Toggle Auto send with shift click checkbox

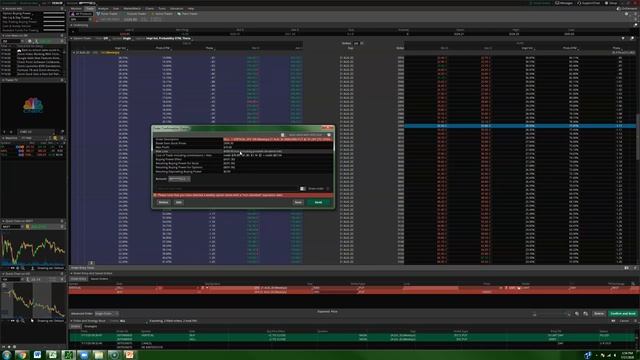point(282,135)
